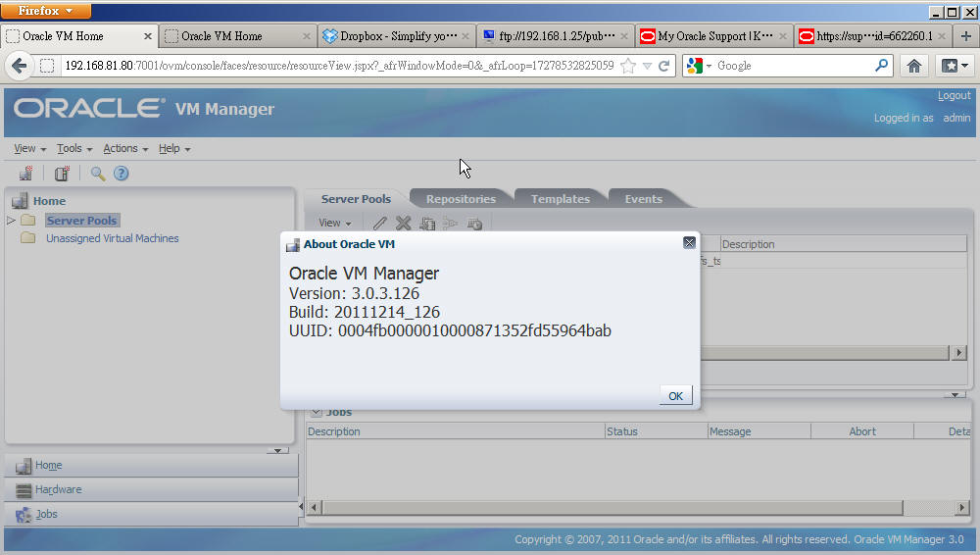980x555 pixels.
Task: Switch to the Templates tab
Action: [560, 199]
